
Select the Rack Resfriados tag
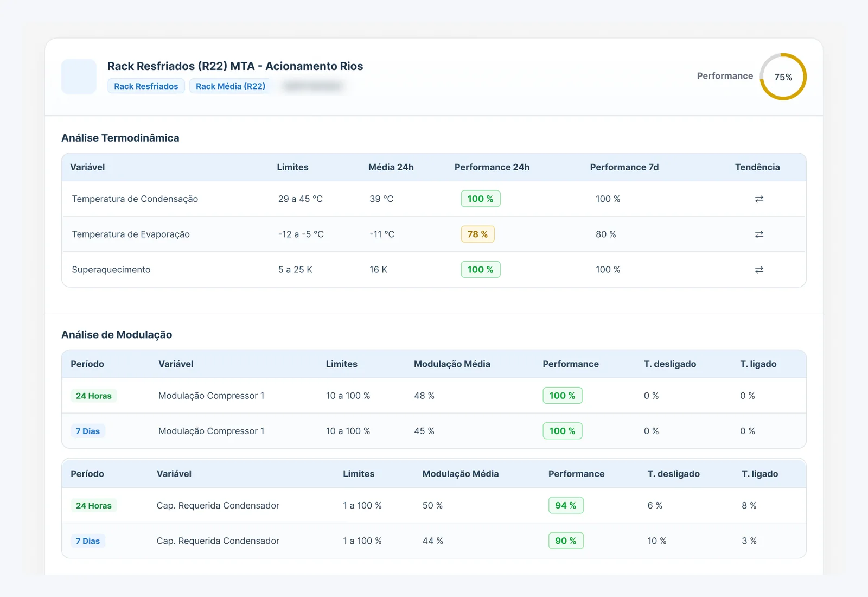click(146, 86)
